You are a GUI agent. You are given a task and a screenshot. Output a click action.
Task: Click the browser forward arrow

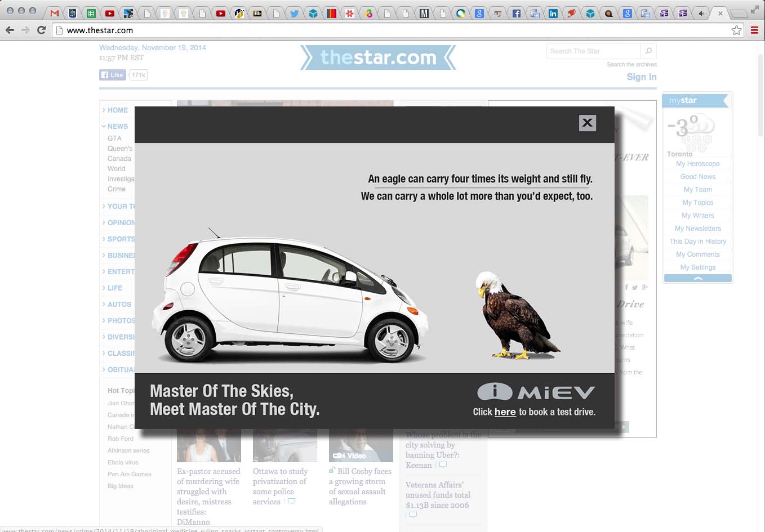[x=25, y=30]
